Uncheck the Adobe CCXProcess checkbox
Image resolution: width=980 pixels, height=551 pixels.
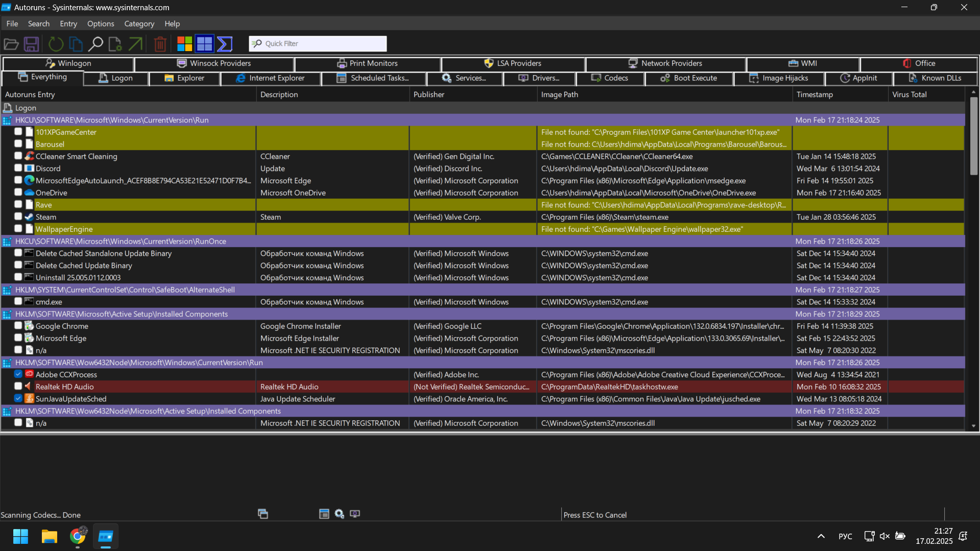[x=18, y=374]
